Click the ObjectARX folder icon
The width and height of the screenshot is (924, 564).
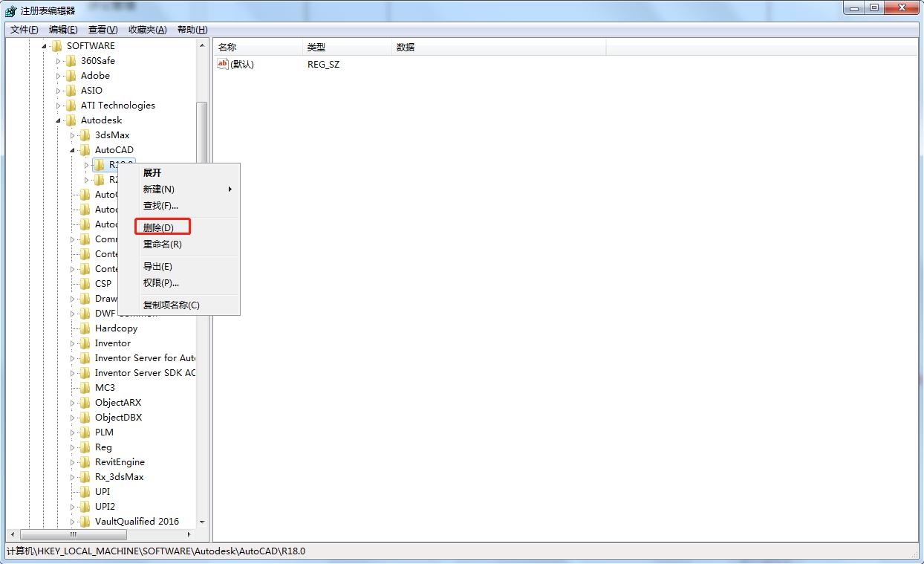85,403
